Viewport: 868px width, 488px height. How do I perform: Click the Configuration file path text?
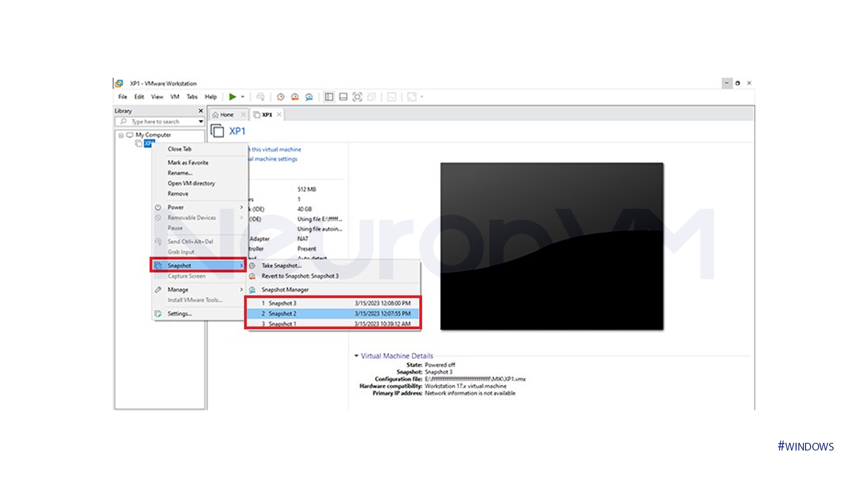point(475,379)
